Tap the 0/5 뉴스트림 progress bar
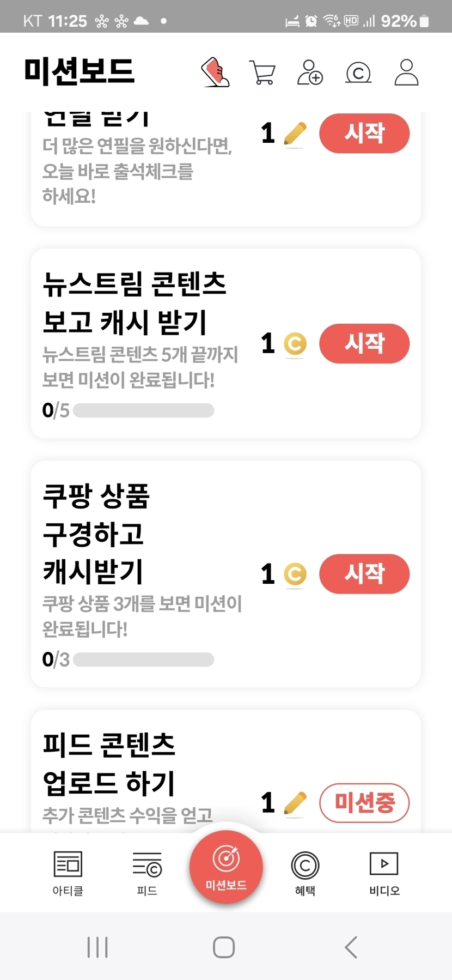Screen dimensions: 452x980 tap(143, 410)
